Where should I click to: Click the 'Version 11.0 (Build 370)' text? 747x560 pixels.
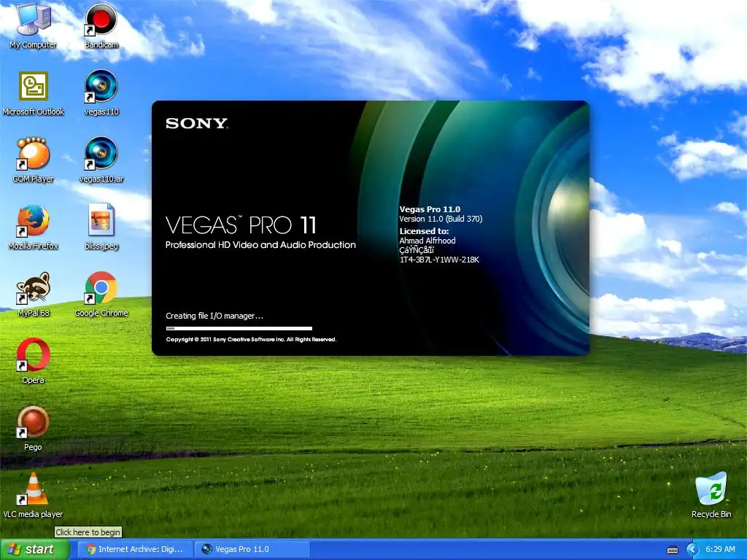pos(441,219)
